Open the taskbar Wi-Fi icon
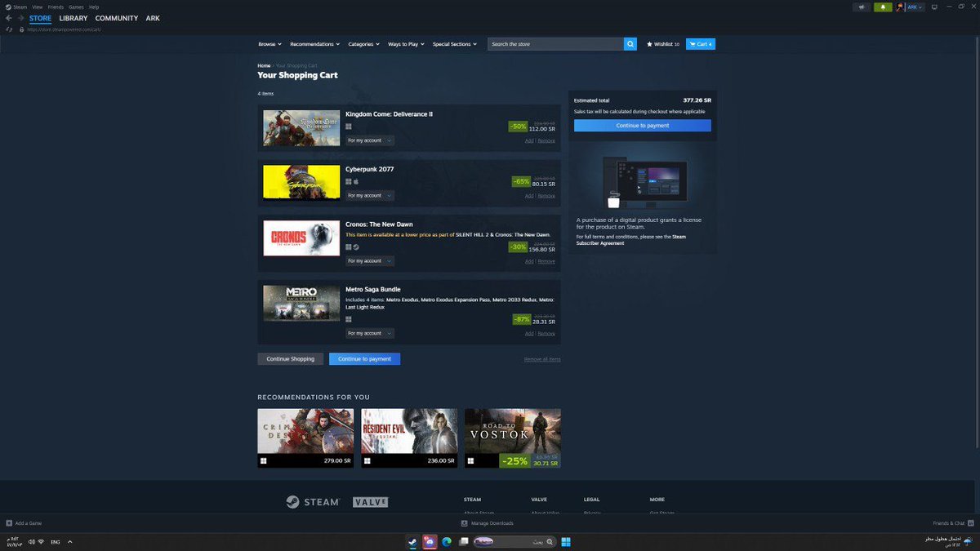Image resolution: width=980 pixels, height=551 pixels. 40,542
